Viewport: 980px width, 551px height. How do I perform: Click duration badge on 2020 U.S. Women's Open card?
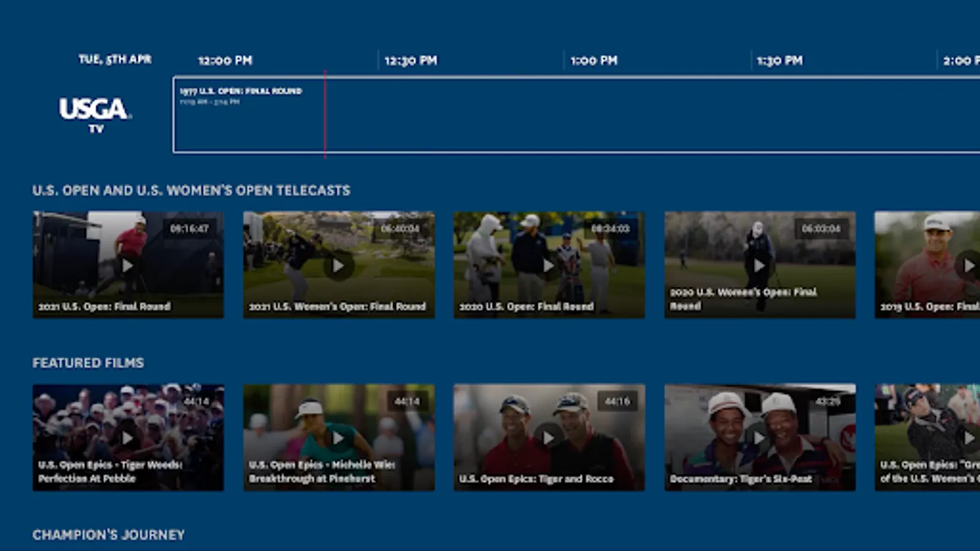[x=821, y=229]
